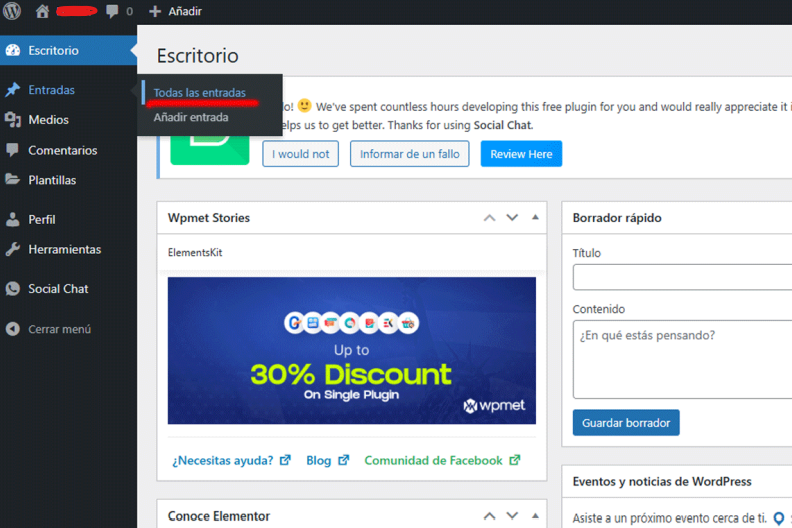Click the Escritorio dashboard icon
The width and height of the screenshot is (792, 528).
[13, 50]
